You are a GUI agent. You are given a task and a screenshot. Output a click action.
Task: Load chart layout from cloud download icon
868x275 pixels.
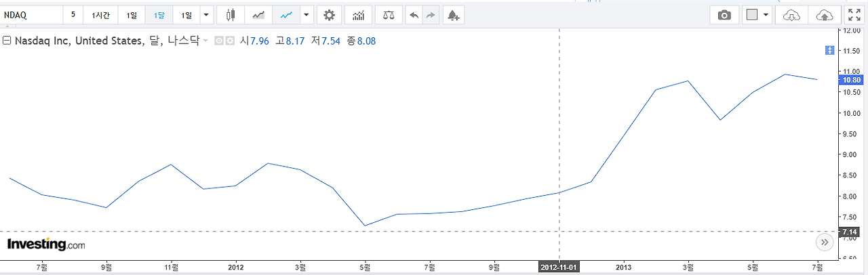tap(791, 15)
